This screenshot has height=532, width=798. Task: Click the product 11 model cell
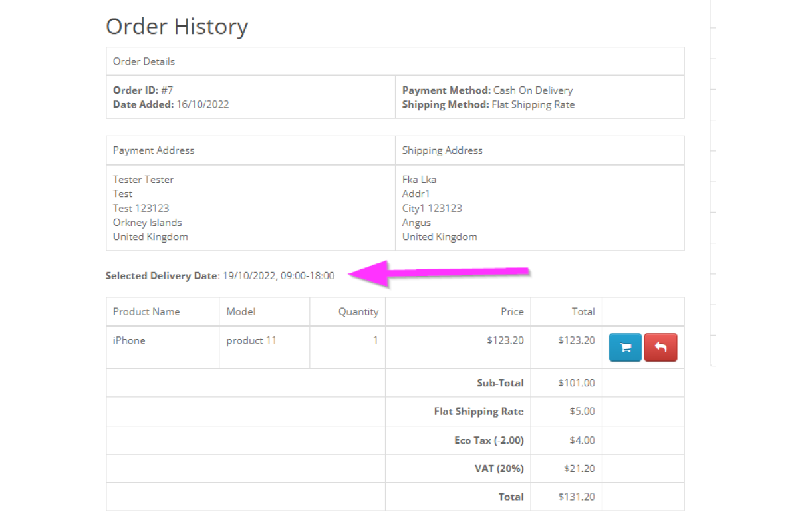pos(251,340)
